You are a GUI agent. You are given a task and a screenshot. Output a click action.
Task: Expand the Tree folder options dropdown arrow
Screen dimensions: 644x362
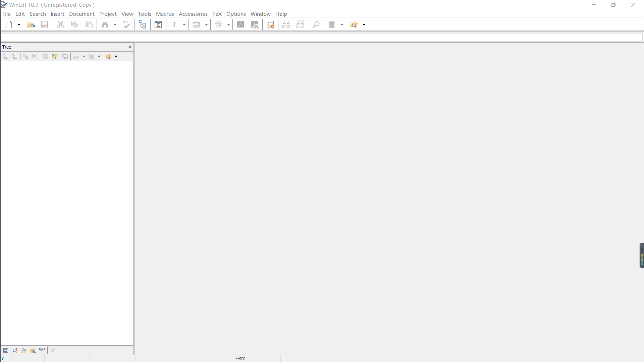pos(116,56)
